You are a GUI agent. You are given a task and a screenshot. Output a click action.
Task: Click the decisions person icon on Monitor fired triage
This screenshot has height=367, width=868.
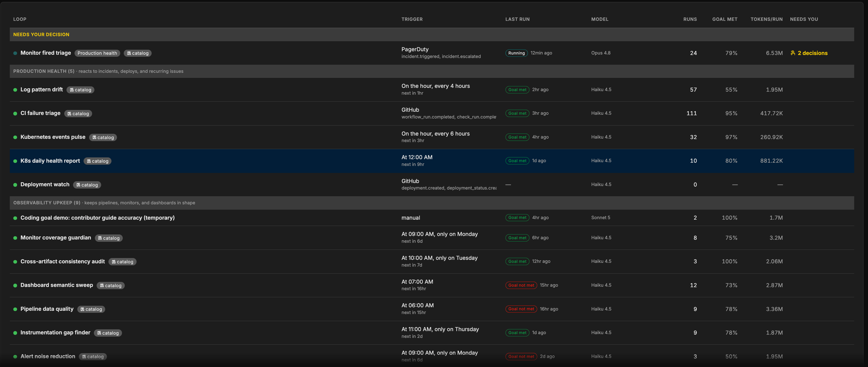click(793, 53)
